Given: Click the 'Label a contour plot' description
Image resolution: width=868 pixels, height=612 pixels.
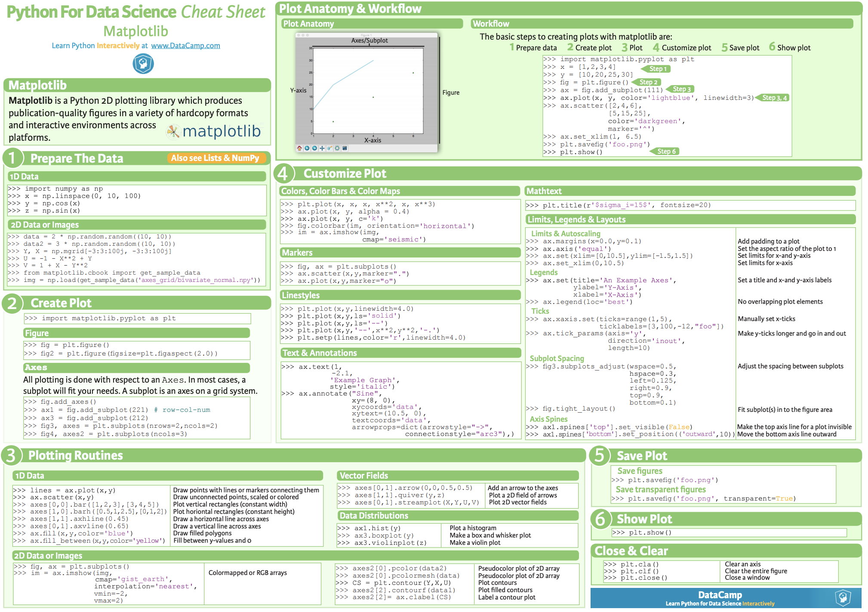Looking at the screenshot, I should coord(507,597).
